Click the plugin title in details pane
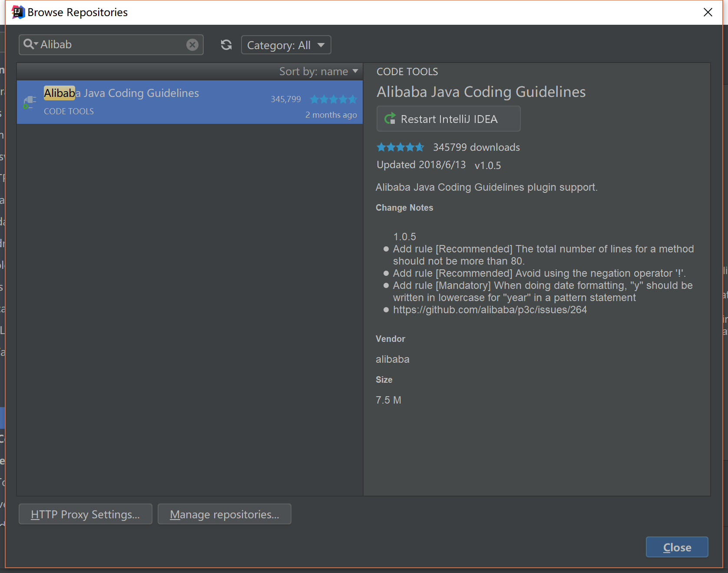This screenshot has height=573, width=728. [481, 92]
